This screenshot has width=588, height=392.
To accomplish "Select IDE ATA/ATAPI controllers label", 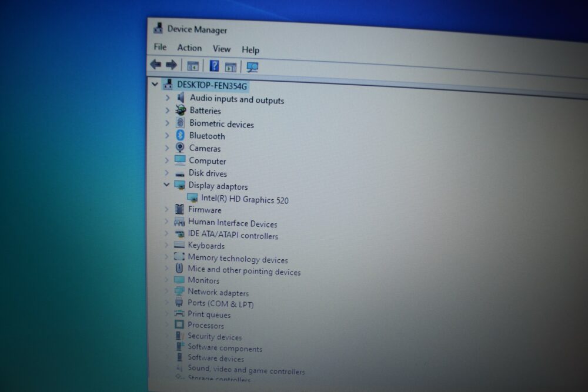I will coord(233,234).
